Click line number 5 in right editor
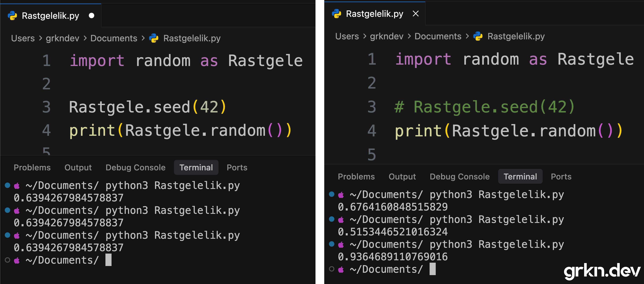Viewport: 644px width, 284px height. (372, 154)
